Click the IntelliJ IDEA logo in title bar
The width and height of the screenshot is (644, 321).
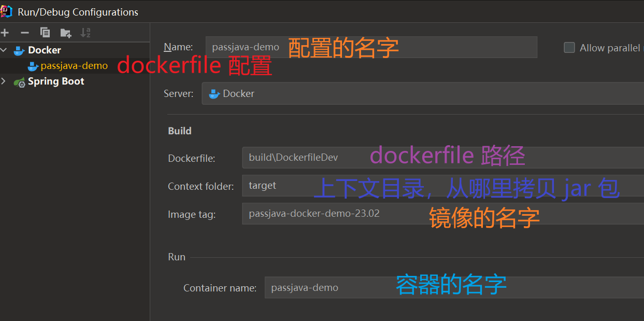(7, 11)
